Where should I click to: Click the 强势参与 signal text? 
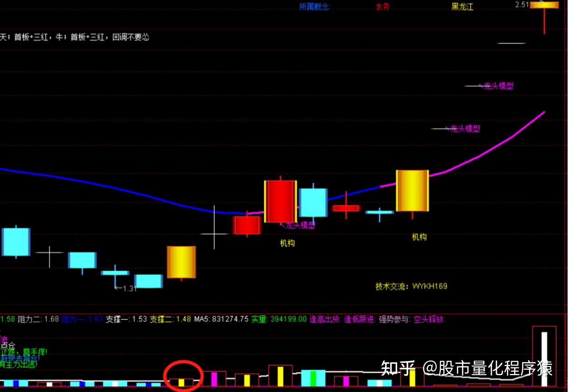tap(395, 320)
